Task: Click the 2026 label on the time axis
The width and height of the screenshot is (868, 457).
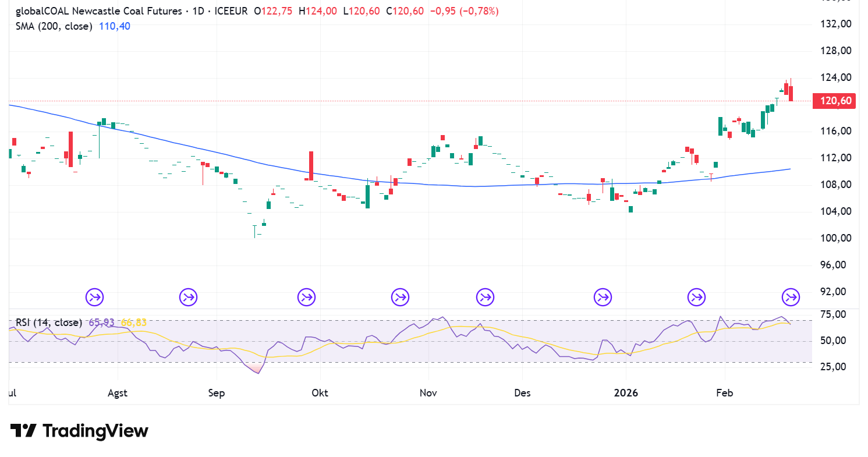Action: point(626,393)
